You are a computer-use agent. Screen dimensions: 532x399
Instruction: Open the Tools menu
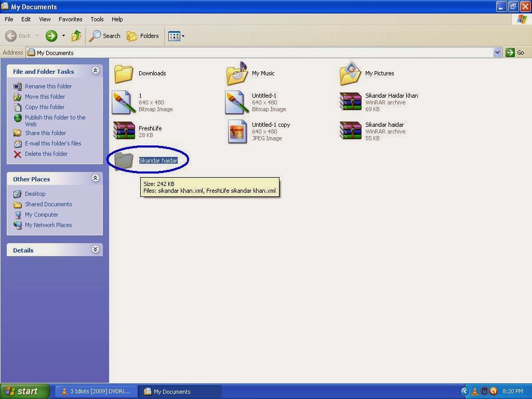click(x=97, y=19)
